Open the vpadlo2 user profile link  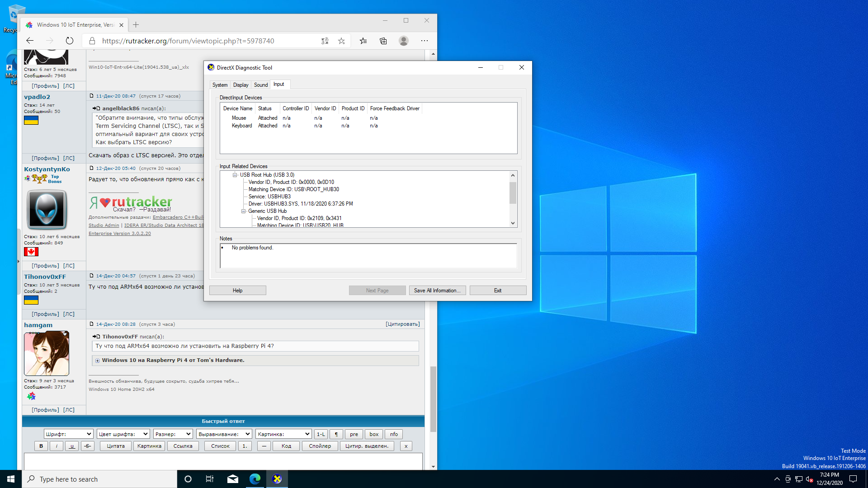click(37, 97)
